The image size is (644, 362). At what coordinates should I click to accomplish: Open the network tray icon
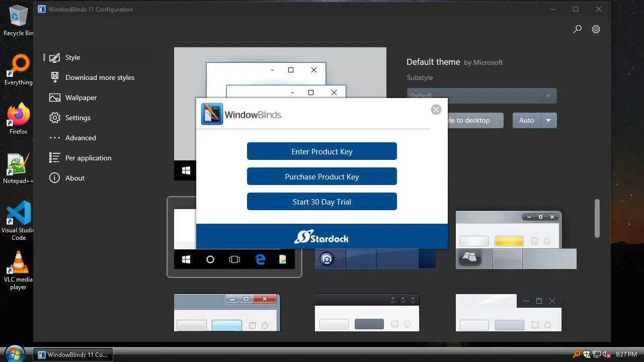(x=597, y=354)
